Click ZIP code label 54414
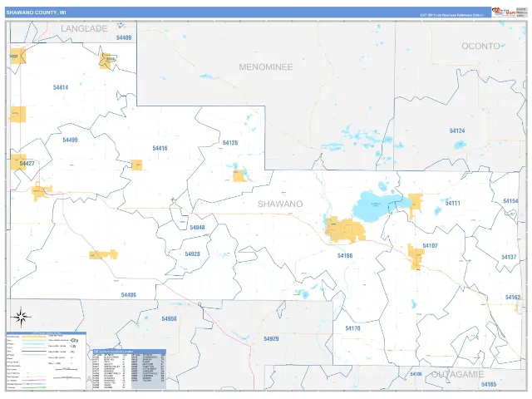 (61, 87)
